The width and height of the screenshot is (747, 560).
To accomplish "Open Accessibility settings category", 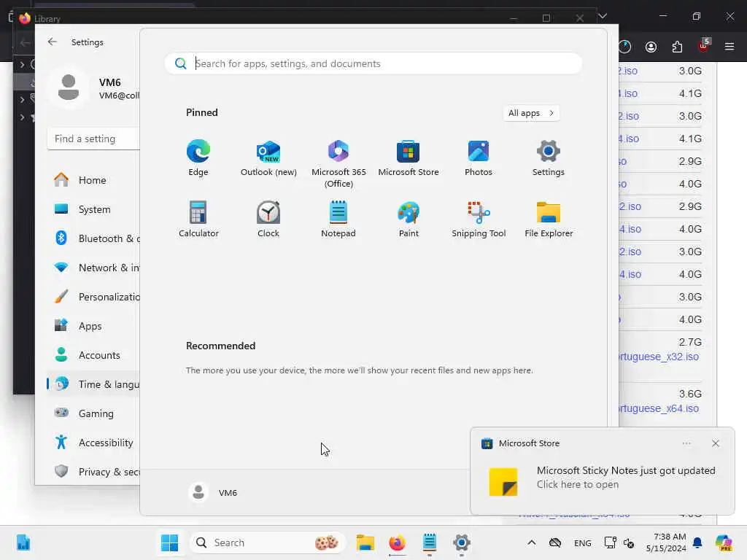I will tap(93, 443).
